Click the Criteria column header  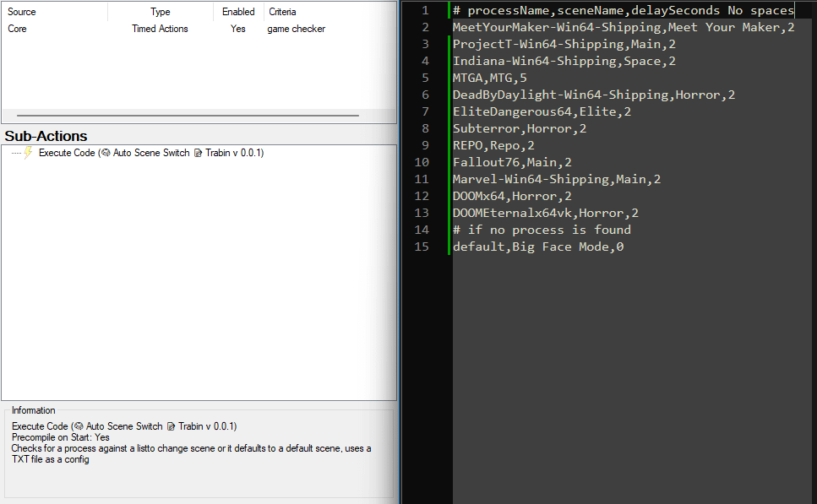pyautogui.click(x=282, y=12)
